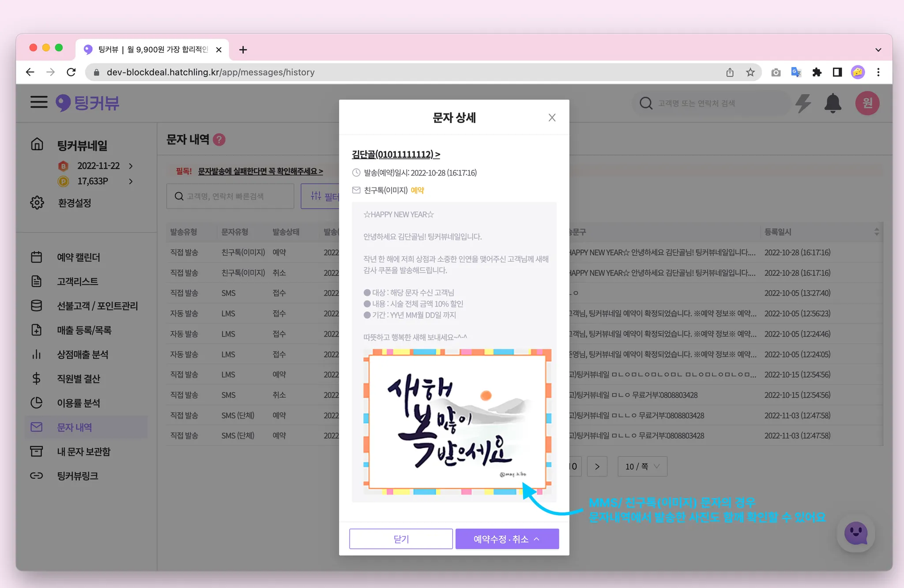
Task: Click the notification bell icon
Action: coord(832,103)
